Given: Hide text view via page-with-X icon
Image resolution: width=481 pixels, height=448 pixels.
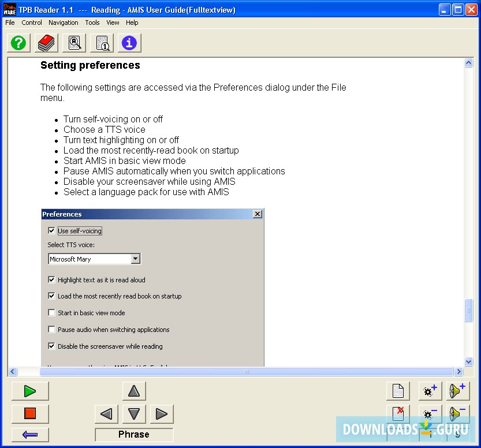Looking at the screenshot, I should tap(398, 414).
